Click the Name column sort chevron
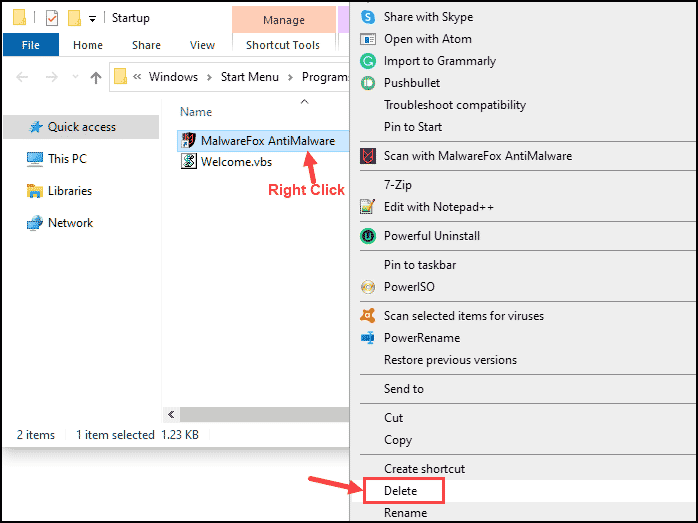Screen dimensions: 698x523 (x=304, y=102)
